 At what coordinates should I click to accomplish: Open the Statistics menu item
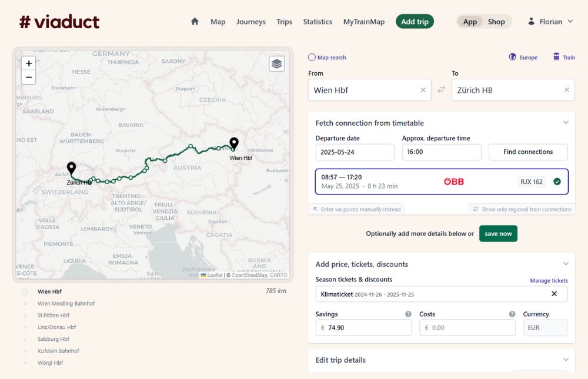point(318,22)
